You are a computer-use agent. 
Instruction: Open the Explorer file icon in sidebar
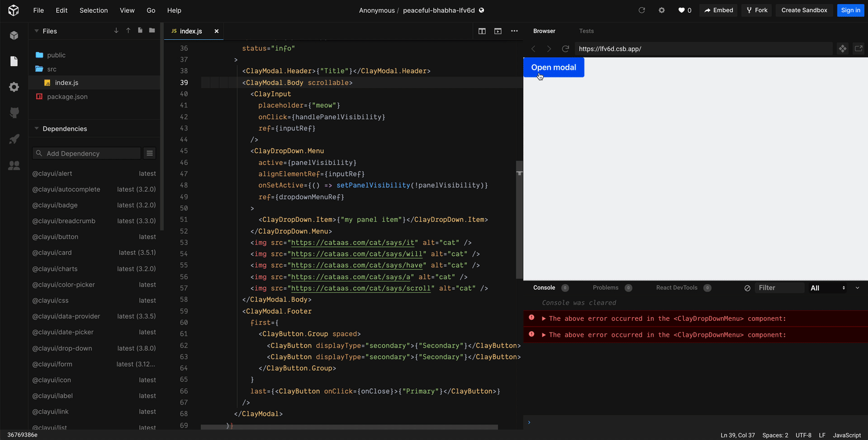[13, 61]
